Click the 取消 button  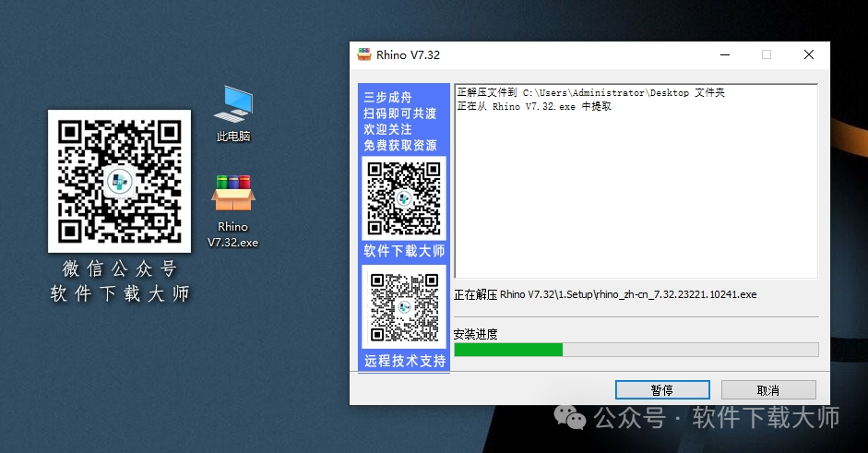(x=768, y=390)
